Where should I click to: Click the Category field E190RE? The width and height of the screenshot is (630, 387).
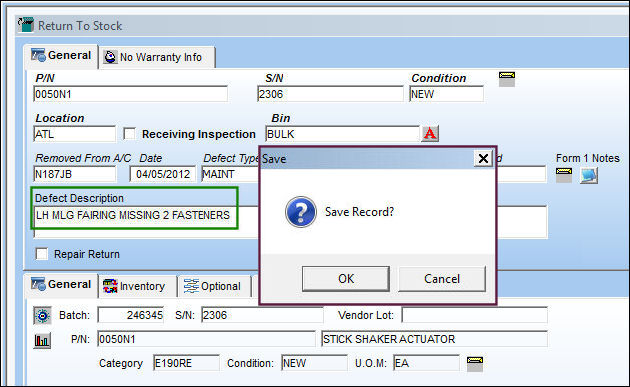[x=186, y=363]
